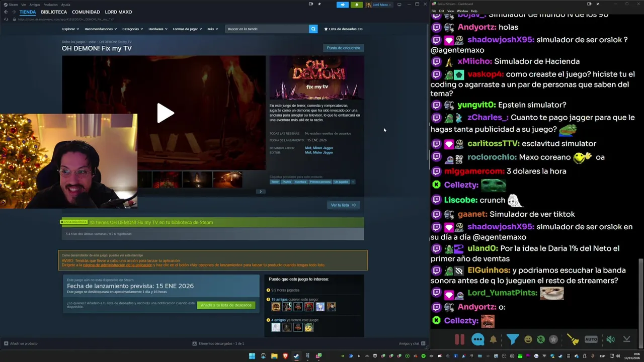
Task: Add a tag with the plus button
Action: (x=353, y=182)
